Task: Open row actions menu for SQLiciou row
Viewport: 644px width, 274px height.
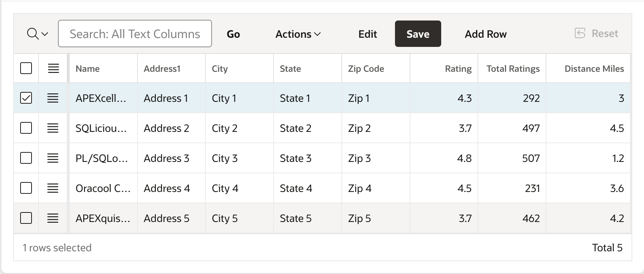Action: pyautogui.click(x=53, y=128)
